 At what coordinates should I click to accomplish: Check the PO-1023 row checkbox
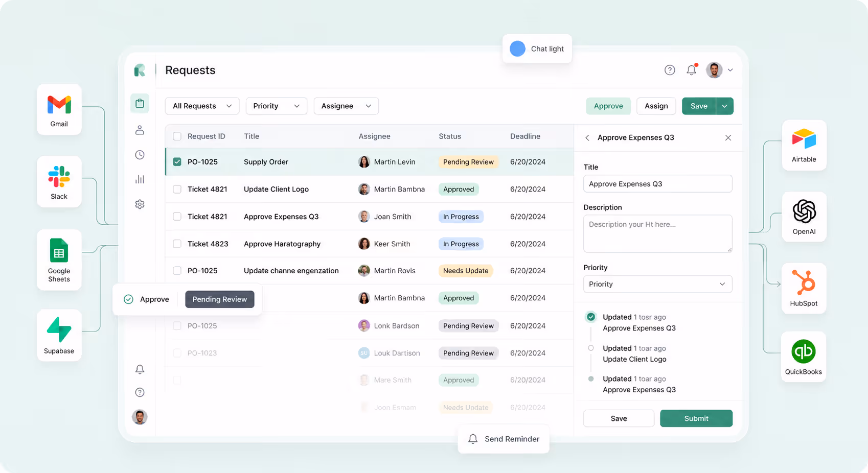tap(177, 353)
